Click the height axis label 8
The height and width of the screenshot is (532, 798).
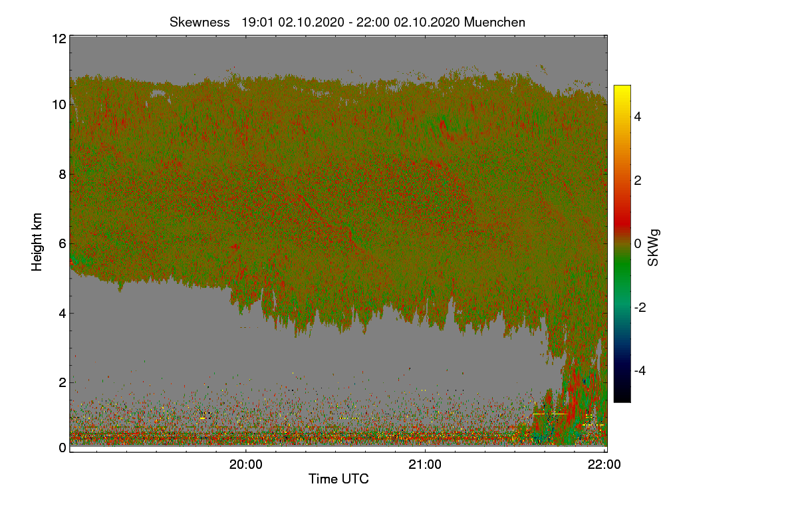click(62, 174)
